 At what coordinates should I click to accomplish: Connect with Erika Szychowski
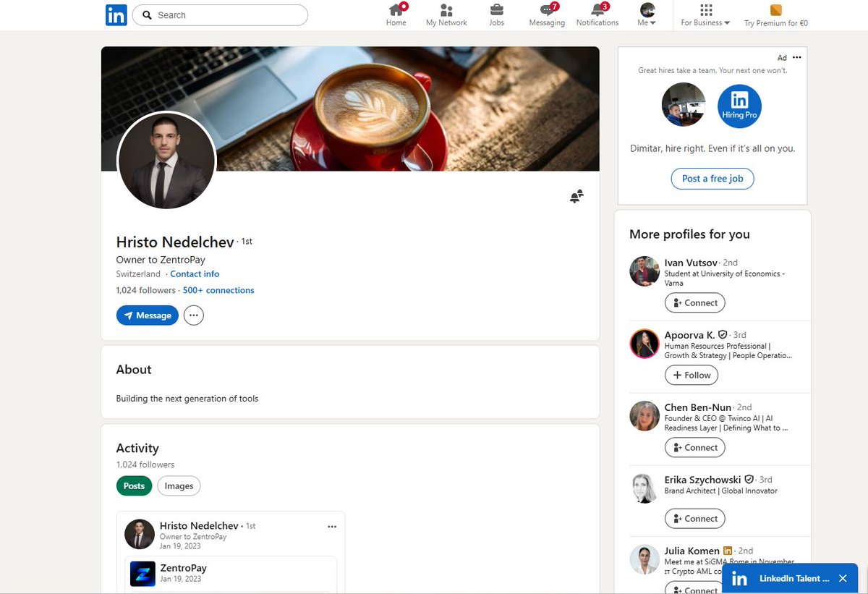pyautogui.click(x=695, y=519)
